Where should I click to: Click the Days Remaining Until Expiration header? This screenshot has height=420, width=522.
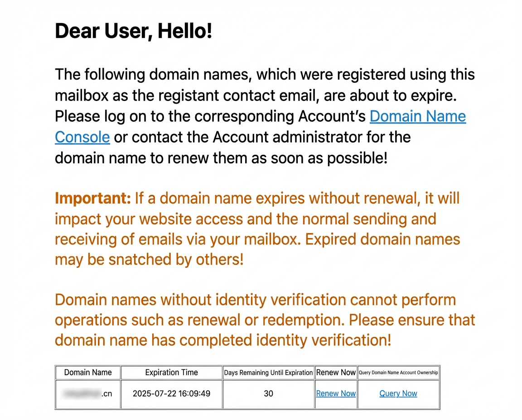pos(268,372)
